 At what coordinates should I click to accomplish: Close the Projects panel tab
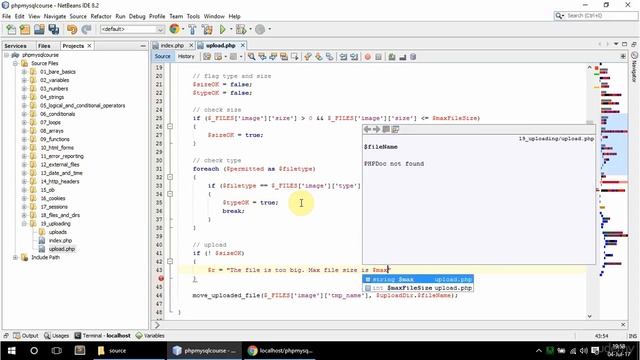click(89, 46)
